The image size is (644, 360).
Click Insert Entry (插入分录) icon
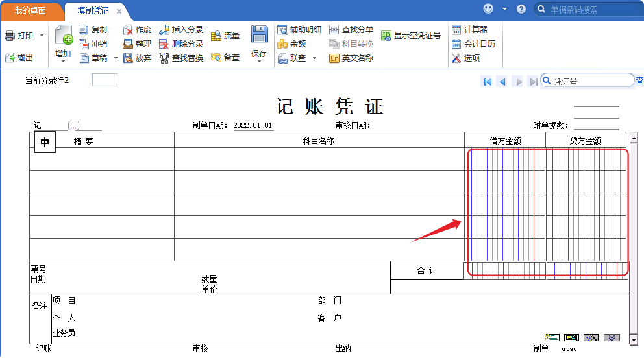164,30
